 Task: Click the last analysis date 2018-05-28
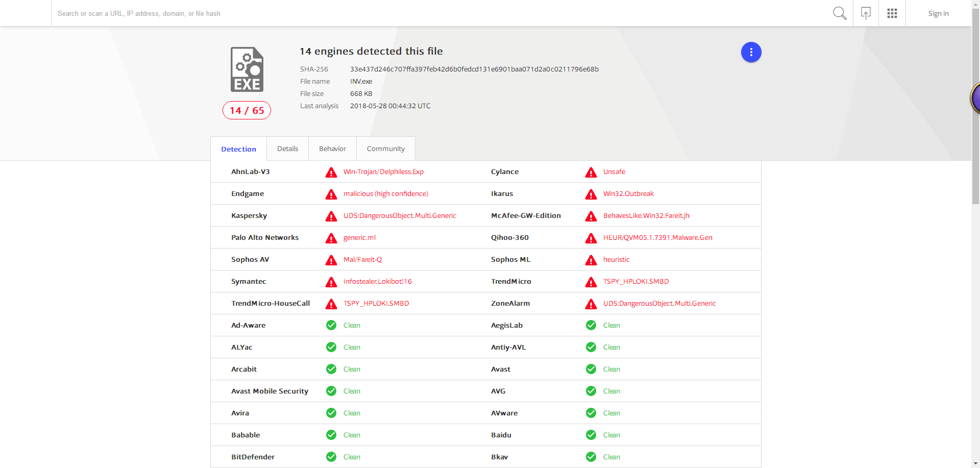(x=390, y=106)
